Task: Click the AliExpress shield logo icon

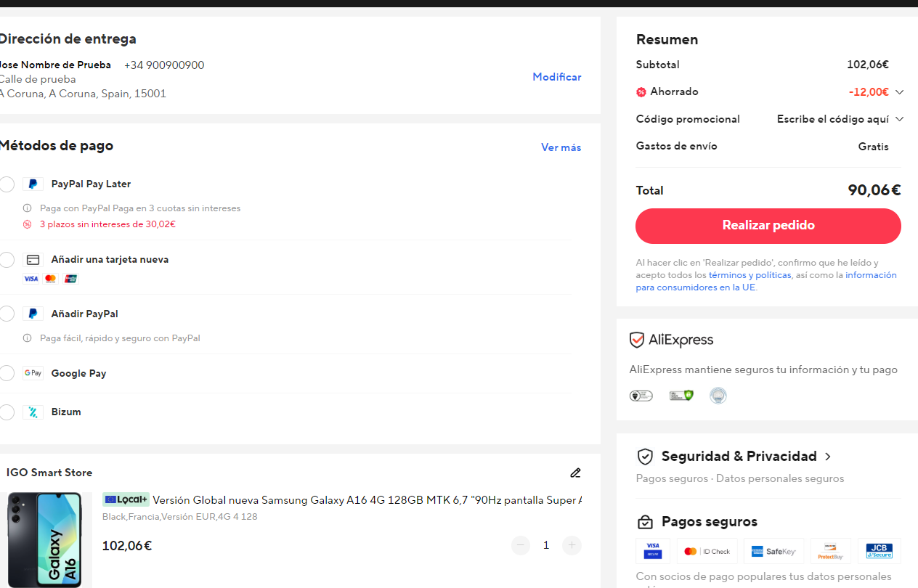Action: (637, 340)
